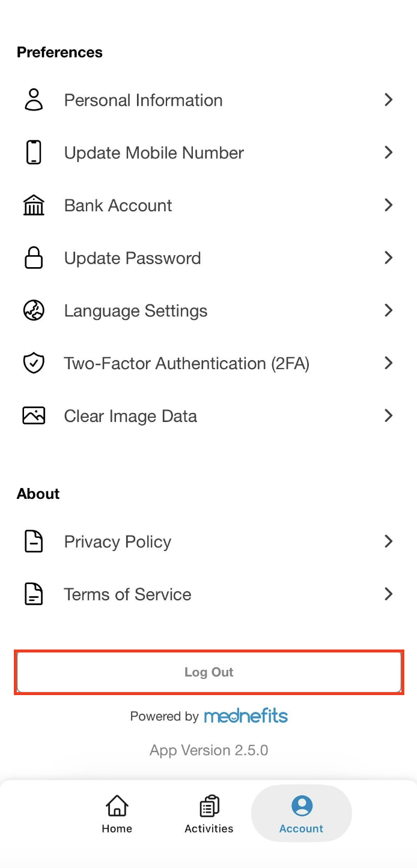Tap the Update Mobile Number phone icon

(34, 152)
